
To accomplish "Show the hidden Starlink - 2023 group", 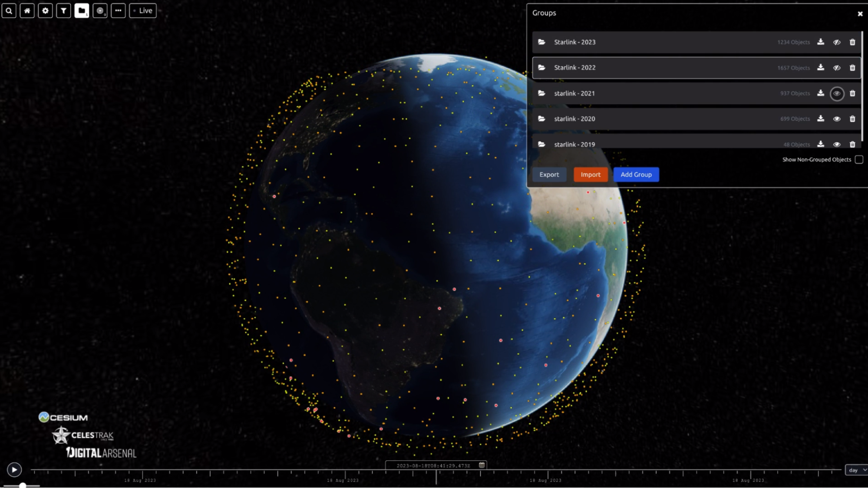I will click(837, 42).
